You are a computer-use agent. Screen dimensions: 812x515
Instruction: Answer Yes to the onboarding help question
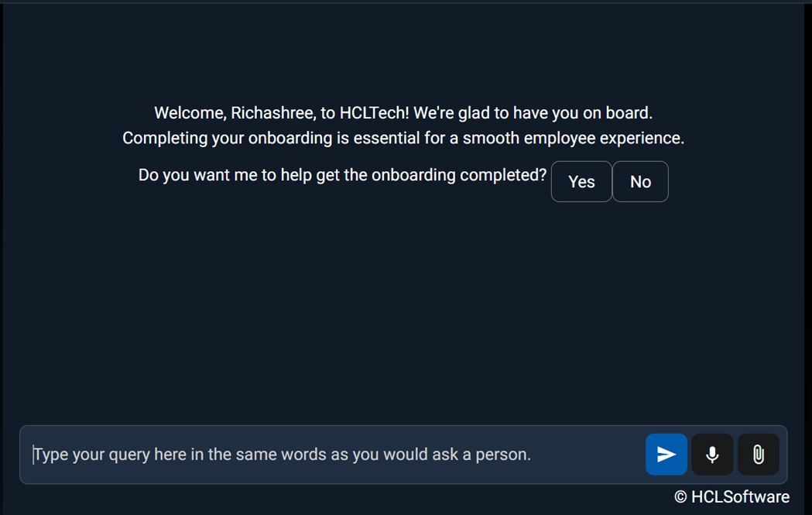click(581, 182)
